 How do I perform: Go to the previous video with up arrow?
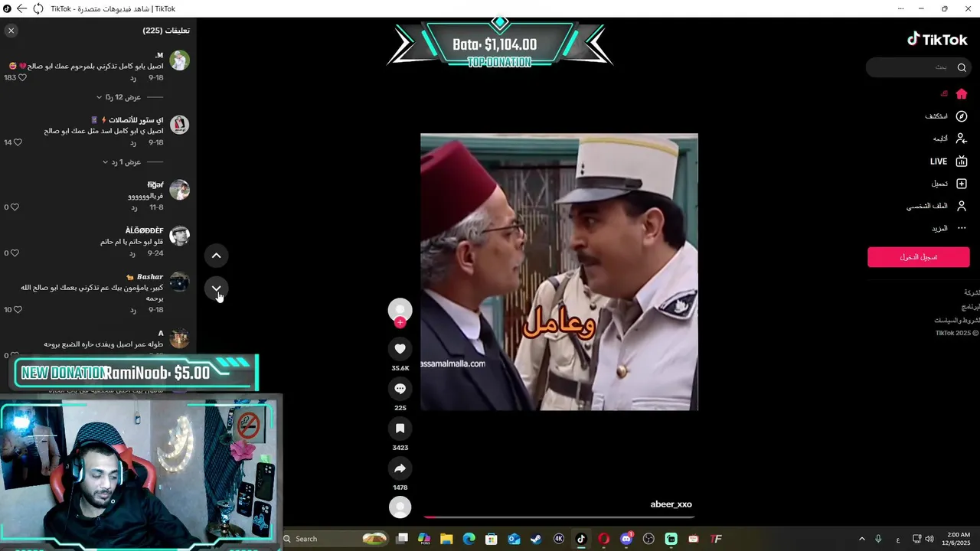point(217,256)
